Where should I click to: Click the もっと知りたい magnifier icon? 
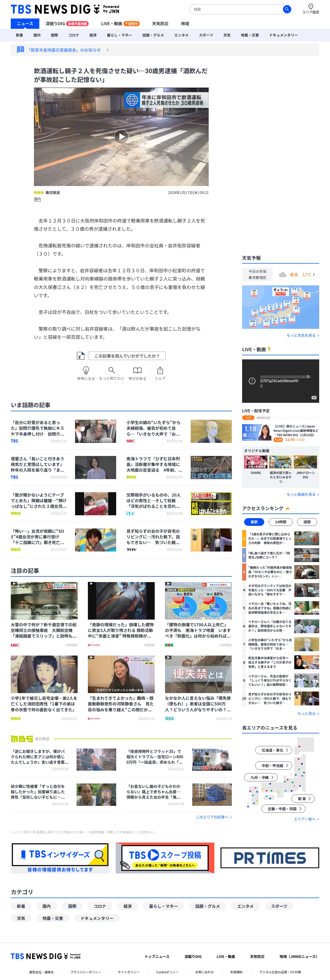pos(112,370)
